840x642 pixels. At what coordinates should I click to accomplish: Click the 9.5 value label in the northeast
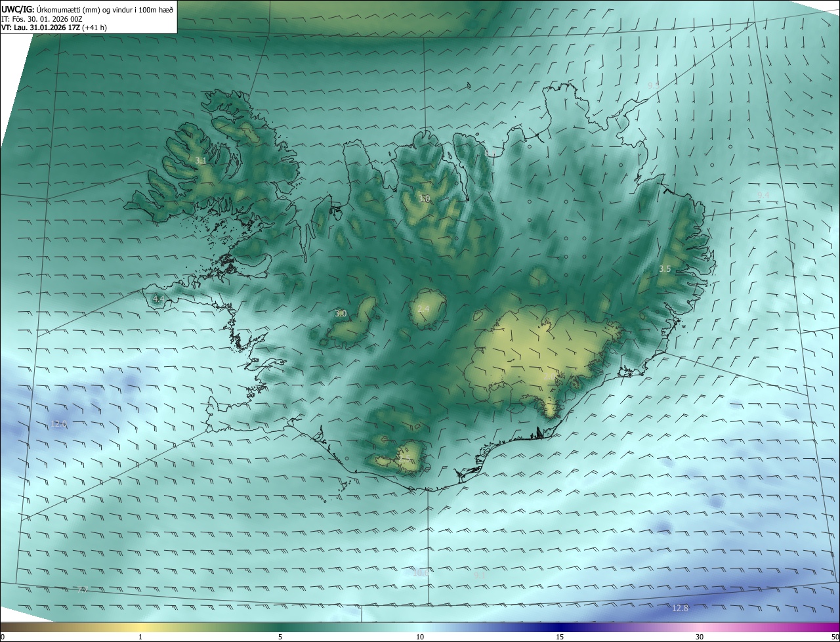click(x=654, y=85)
